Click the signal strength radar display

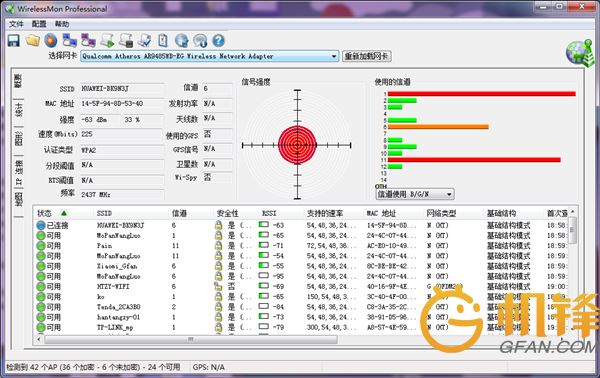(297, 145)
